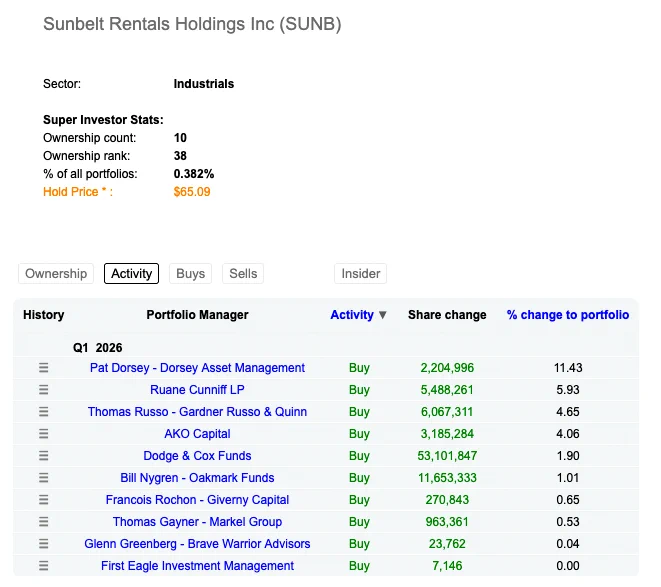The height and width of the screenshot is (587, 661).
Task: Open Thomas Gayner - Markel Group link
Action: pos(197,522)
